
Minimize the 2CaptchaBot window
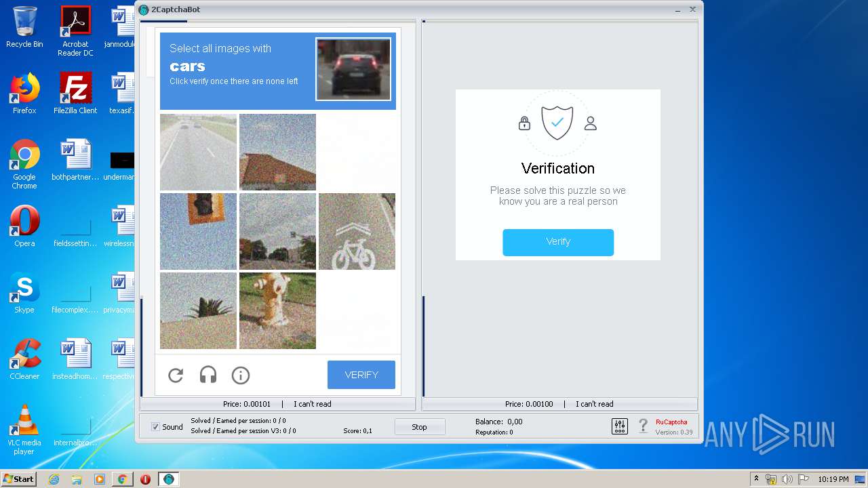coord(678,9)
